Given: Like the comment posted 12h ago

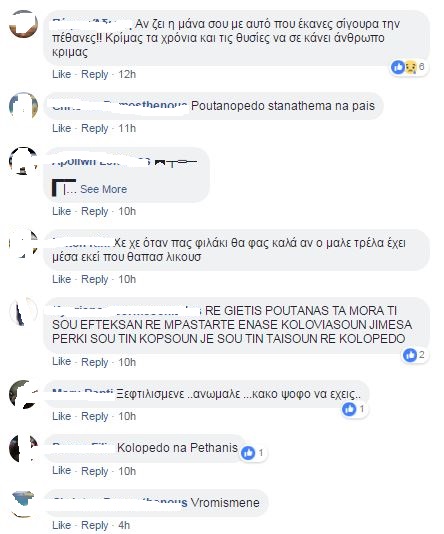Looking at the screenshot, I should pyautogui.click(x=62, y=74).
